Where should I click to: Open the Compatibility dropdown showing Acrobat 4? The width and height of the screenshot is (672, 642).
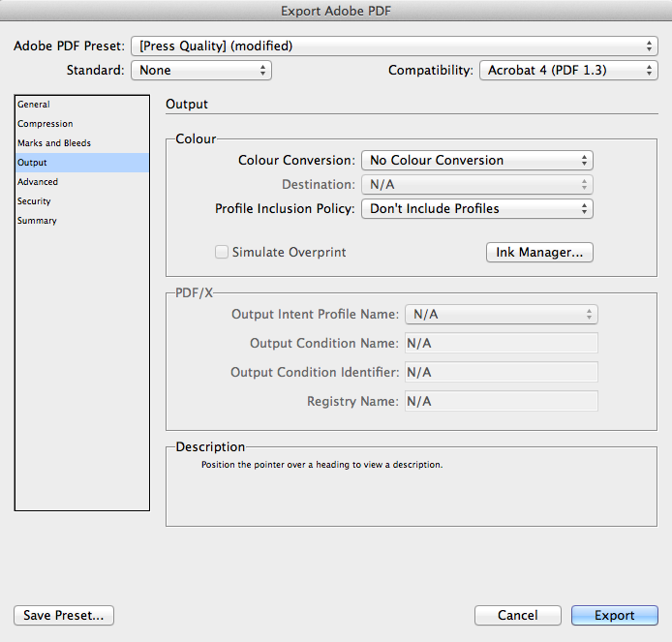tap(568, 70)
